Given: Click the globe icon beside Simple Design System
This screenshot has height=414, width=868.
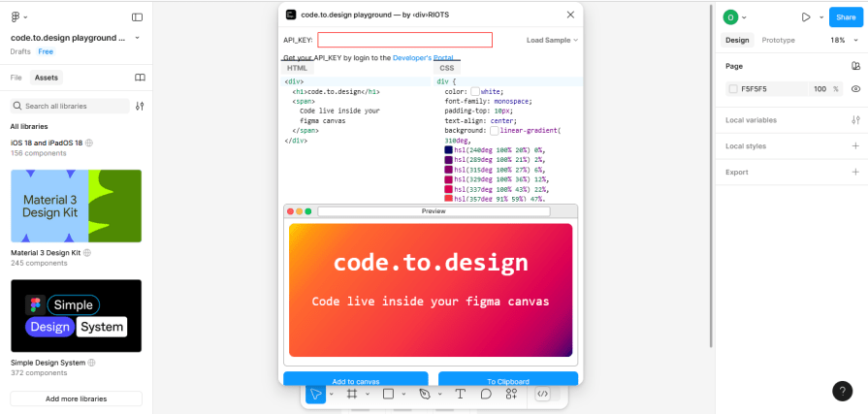Looking at the screenshot, I should pyautogui.click(x=92, y=363).
